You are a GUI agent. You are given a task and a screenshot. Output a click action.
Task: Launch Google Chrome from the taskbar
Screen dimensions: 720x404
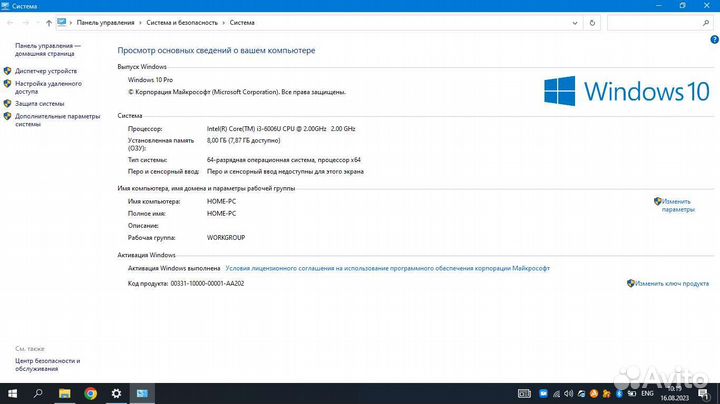click(90, 393)
